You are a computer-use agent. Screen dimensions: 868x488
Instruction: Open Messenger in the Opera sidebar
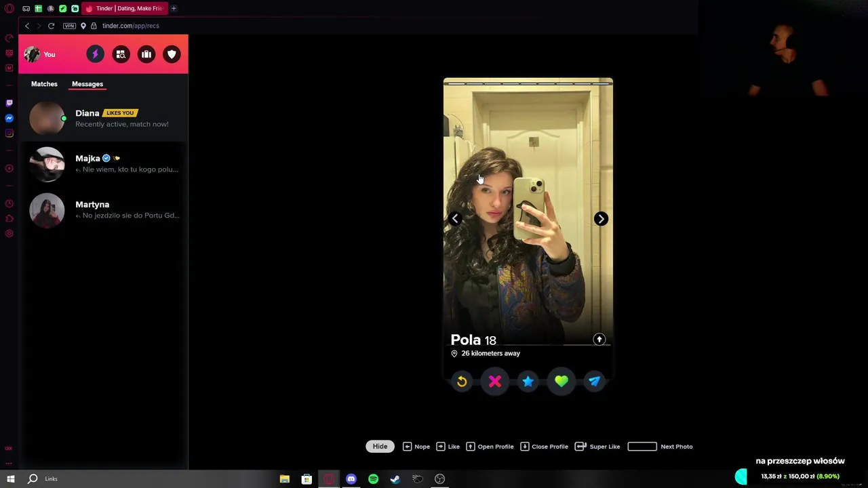[x=9, y=118]
